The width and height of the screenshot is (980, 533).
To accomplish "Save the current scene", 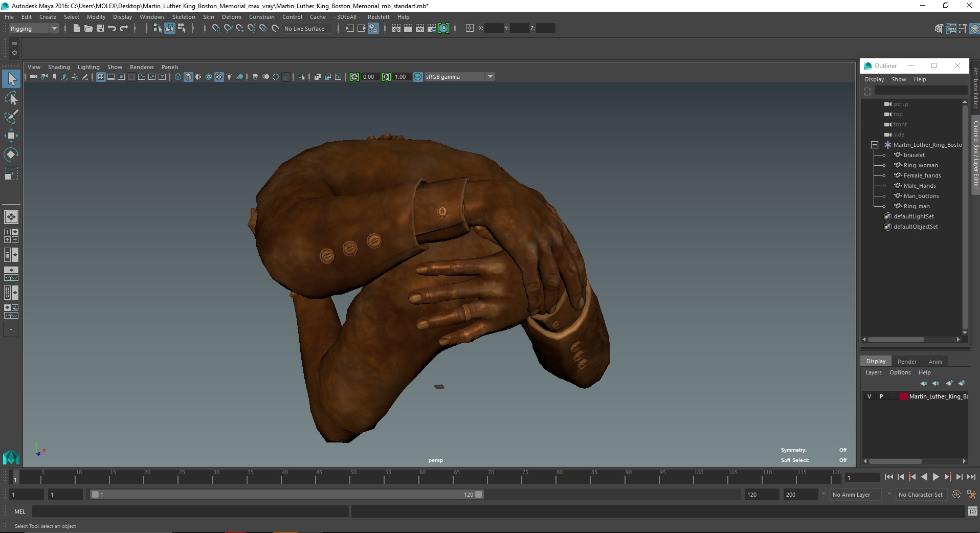I will 100,29.
